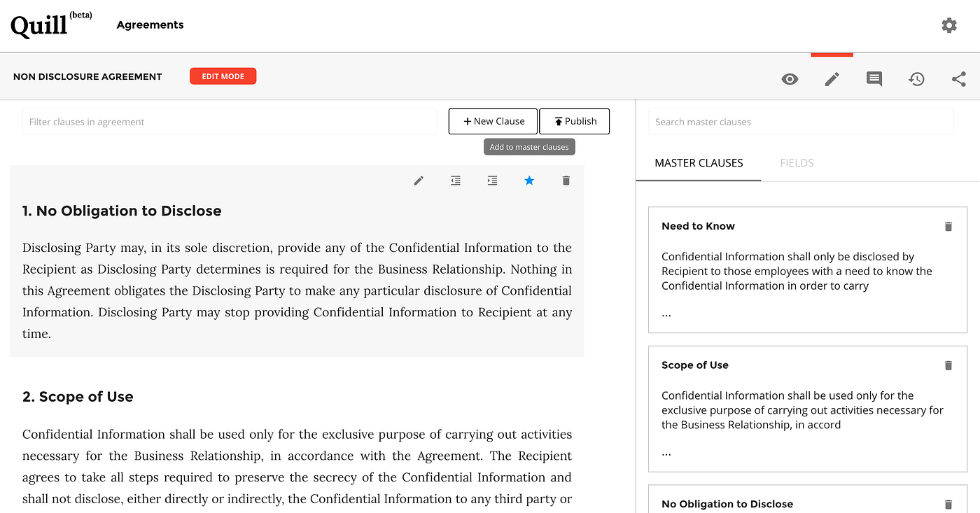
Task: Switch to the FIELDS tab
Action: pyautogui.click(x=797, y=162)
